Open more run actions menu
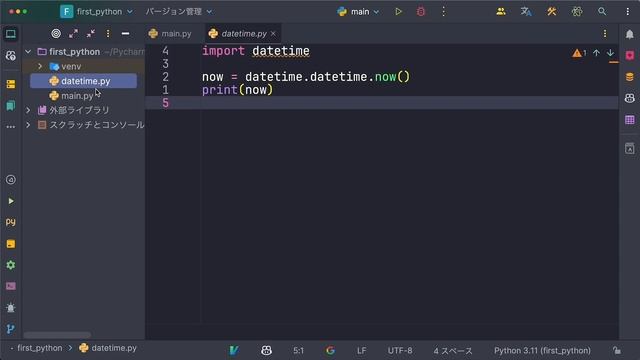The width and height of the screenshot is (640, 360). click(443, 12)
